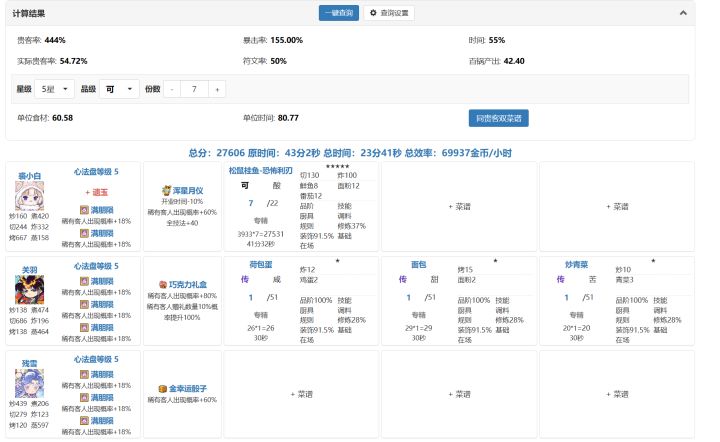Screen dimensions: 720x442
Task: Click the third amber icon in 美羽 card
Action: [x=84, y=327]
